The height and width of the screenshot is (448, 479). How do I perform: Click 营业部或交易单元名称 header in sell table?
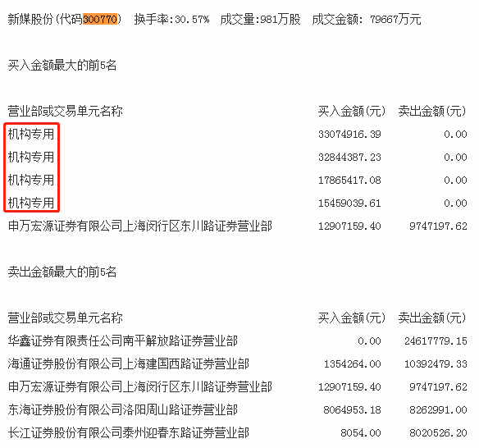tap(66, 318)
